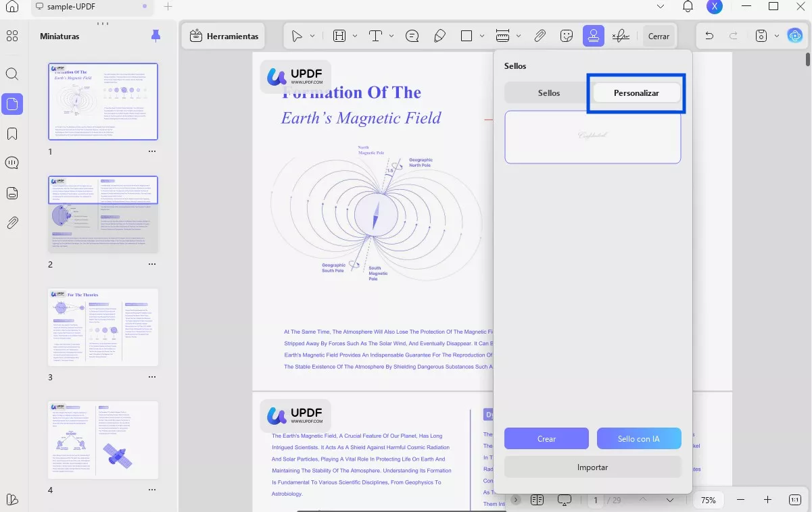Expand the text tool dropdown arrow
This screenshot has height=512, width=812.
point(391,36)
